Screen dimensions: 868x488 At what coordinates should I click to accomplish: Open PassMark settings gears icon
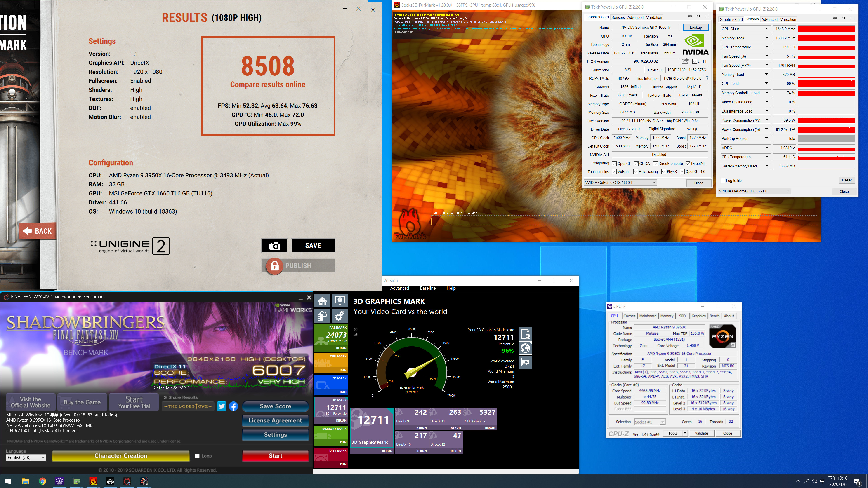[x=340, y=316]
